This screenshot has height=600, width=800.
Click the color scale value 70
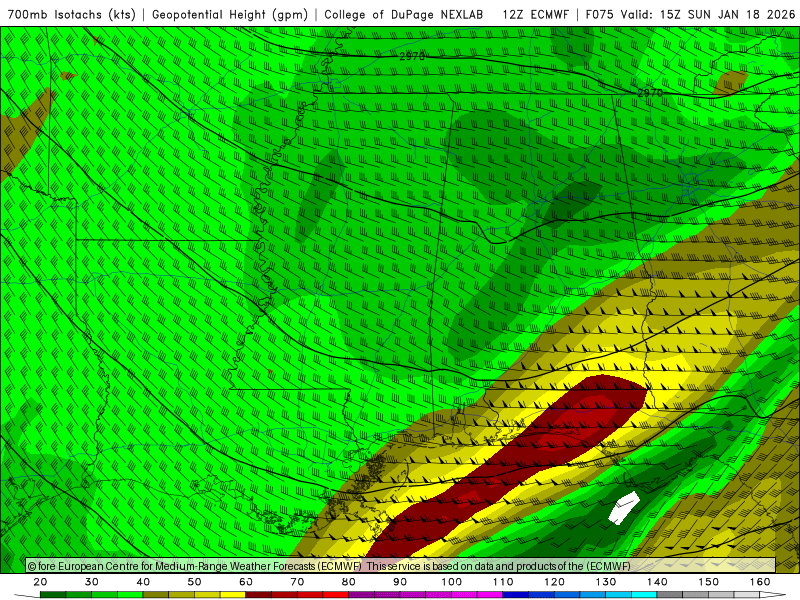click(297, 582)
